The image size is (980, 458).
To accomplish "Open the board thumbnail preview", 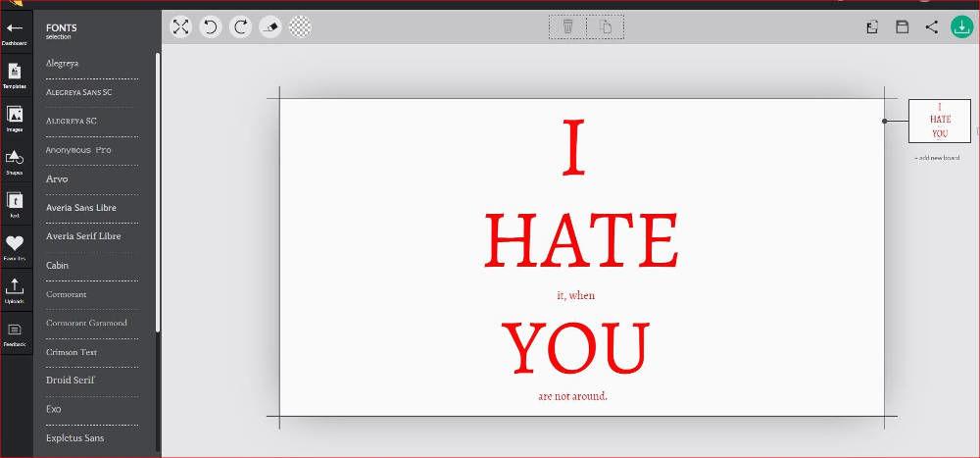I will [x=940, y=121].
